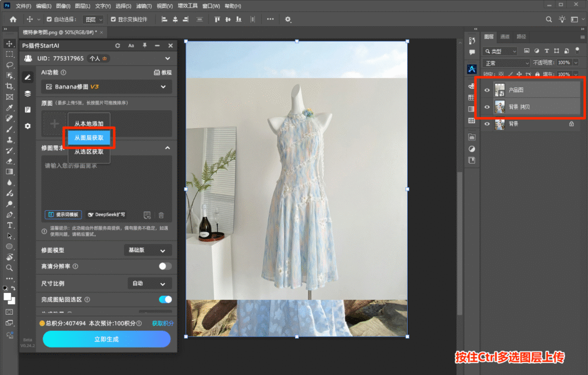Click the Home icon in options bar
Screen dimensions: 588x375
(x=13, y=19)
